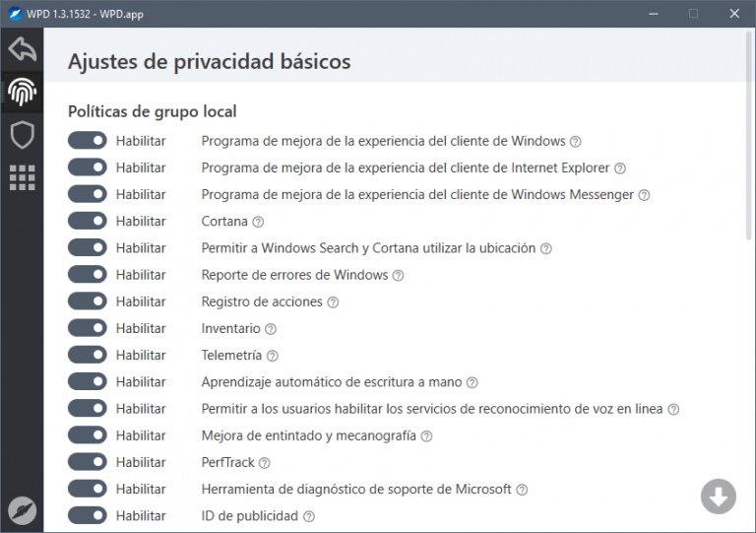The height and width of the screenshot is (533, 756).
Task: Click the Políticas de grupo local heading
Action: [x=152, y=111]
